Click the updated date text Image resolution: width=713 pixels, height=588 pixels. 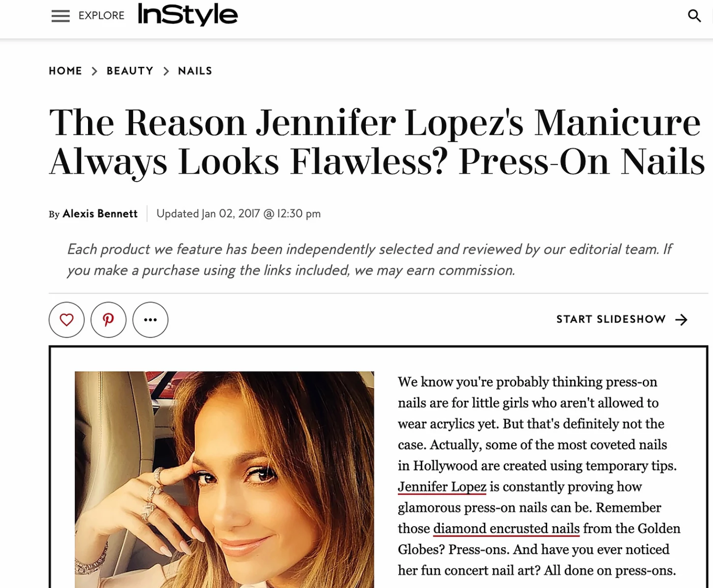click(238, 213)
